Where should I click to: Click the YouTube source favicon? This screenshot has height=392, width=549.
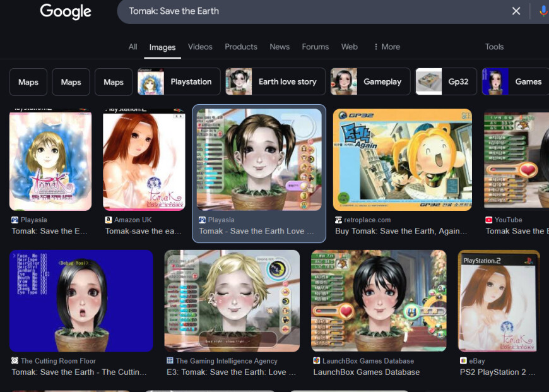click(x=489, y=220)
